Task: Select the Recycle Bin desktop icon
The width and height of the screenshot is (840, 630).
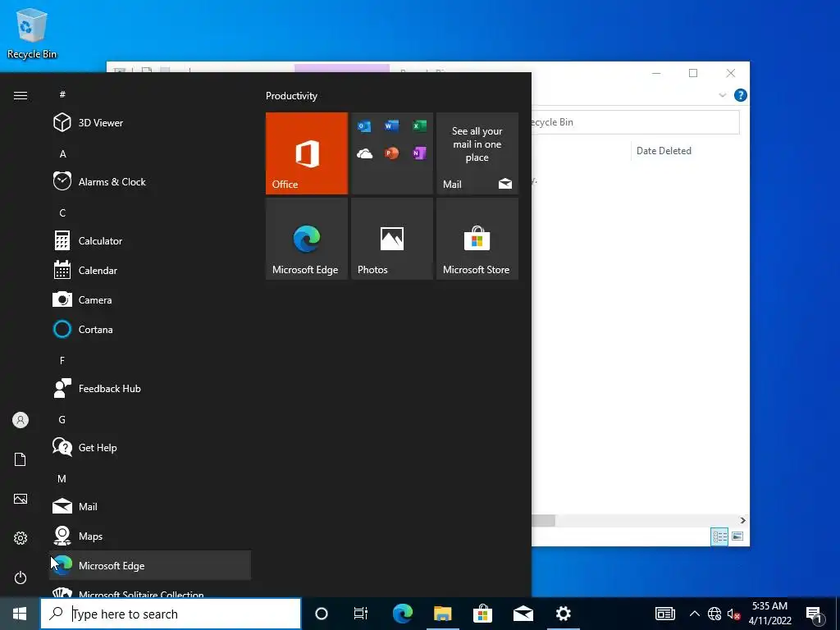Action: [32, 34]
